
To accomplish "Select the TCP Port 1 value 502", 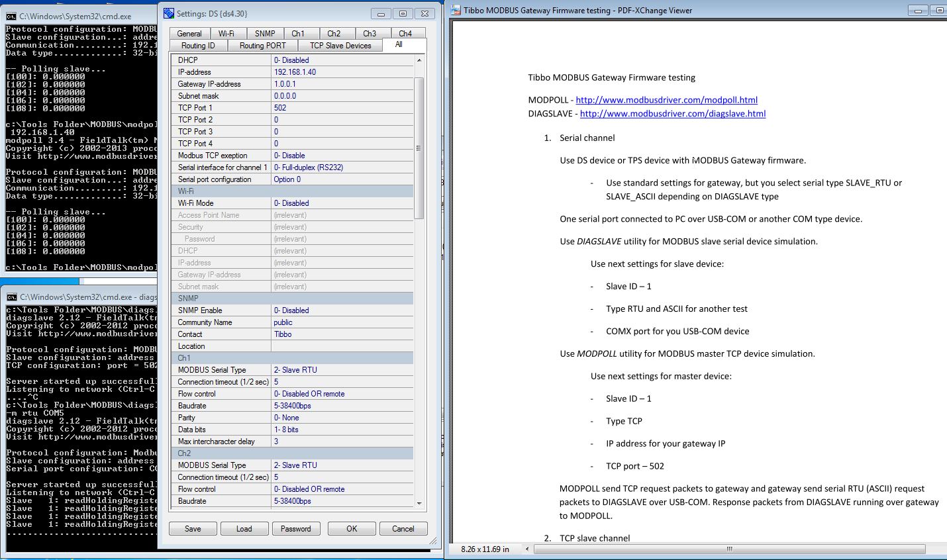I will point(280,108).
